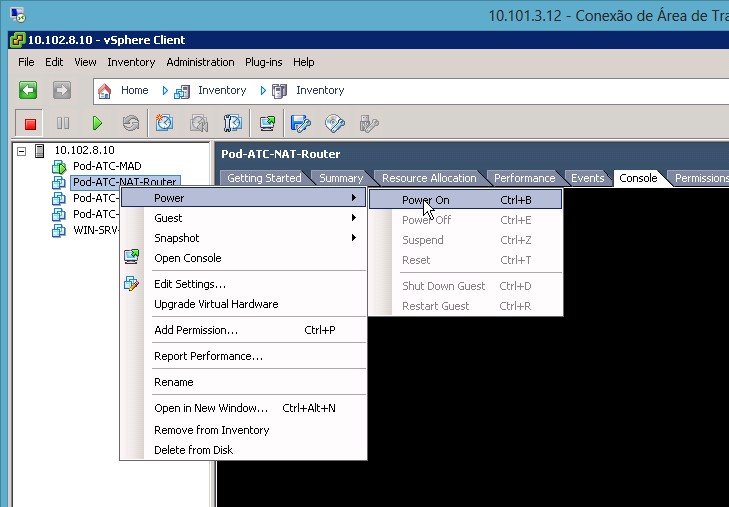729x507 pixels.
Task: Click the CD/DVD drive connect icon
Action: pyautogui.click(x=335, y=123)
